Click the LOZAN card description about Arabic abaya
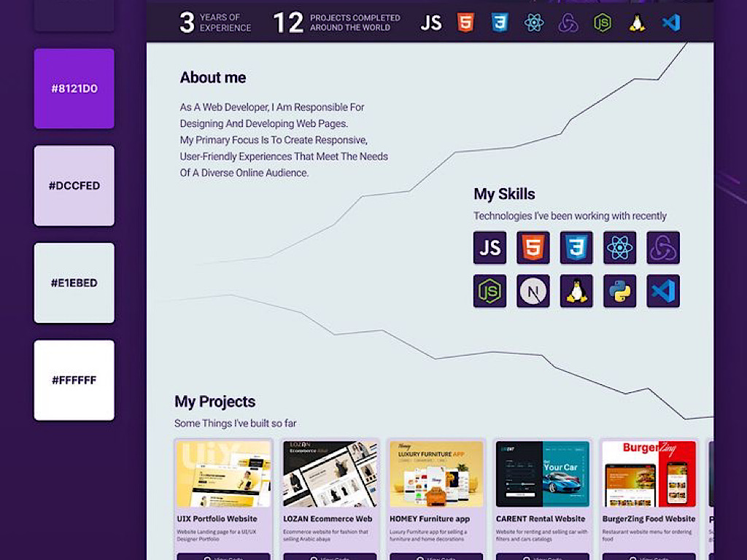Viewport: 747px width, 560px height. 326,535
